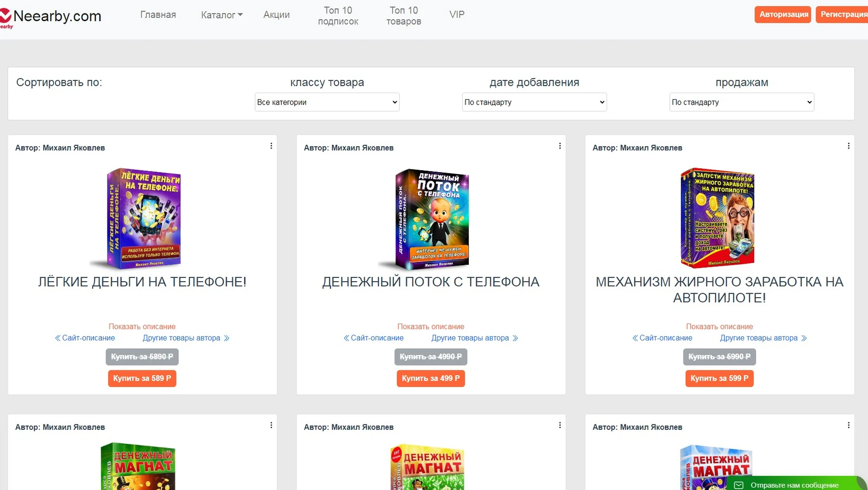Buy ЛЁГКИЕ ДЕНЬГИ НА ТЕЛЕФОНЕ for 589 Р

click(x=142, y=378)
